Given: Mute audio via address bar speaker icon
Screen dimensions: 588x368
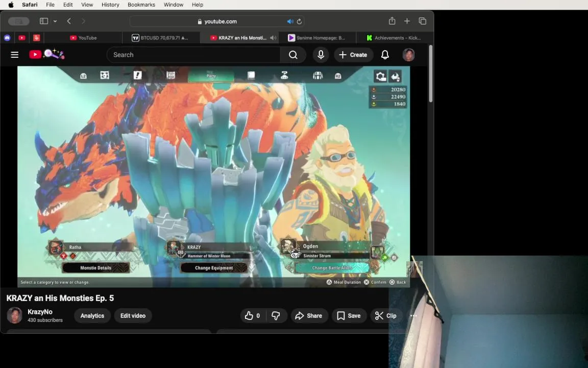Looking at the screenshot, I should coord(290,21).
